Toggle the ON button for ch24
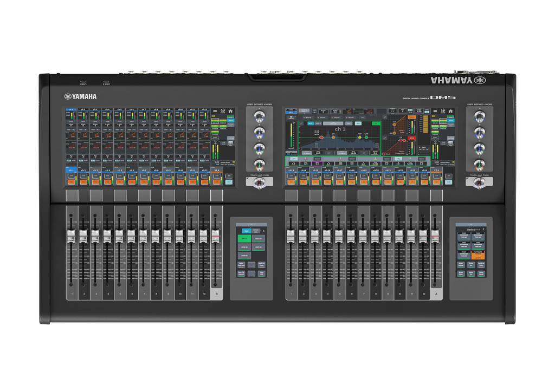This screenshot has height=392, width=555. (424, 182)
